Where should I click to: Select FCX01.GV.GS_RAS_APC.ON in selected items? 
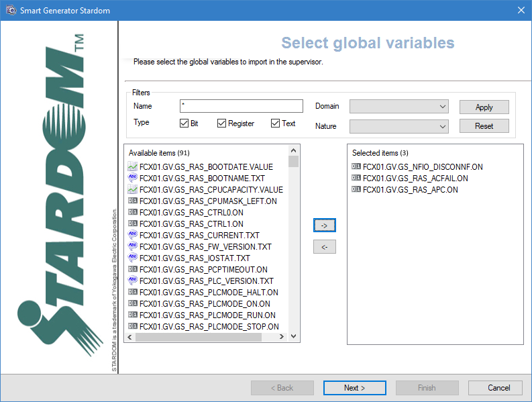pos(410,189)
